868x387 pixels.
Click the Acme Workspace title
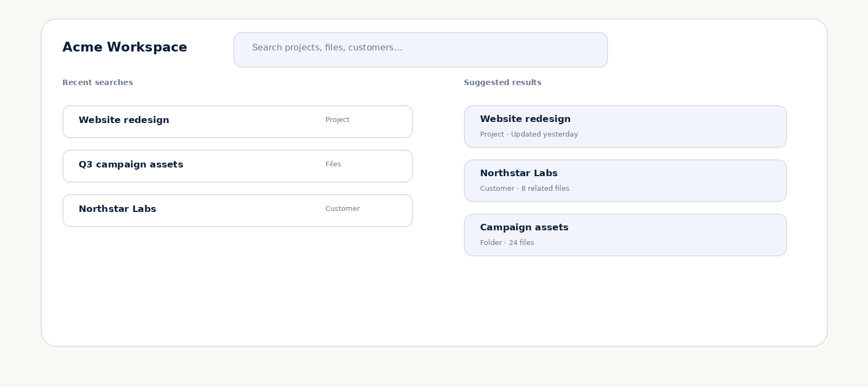coord(125,47)
